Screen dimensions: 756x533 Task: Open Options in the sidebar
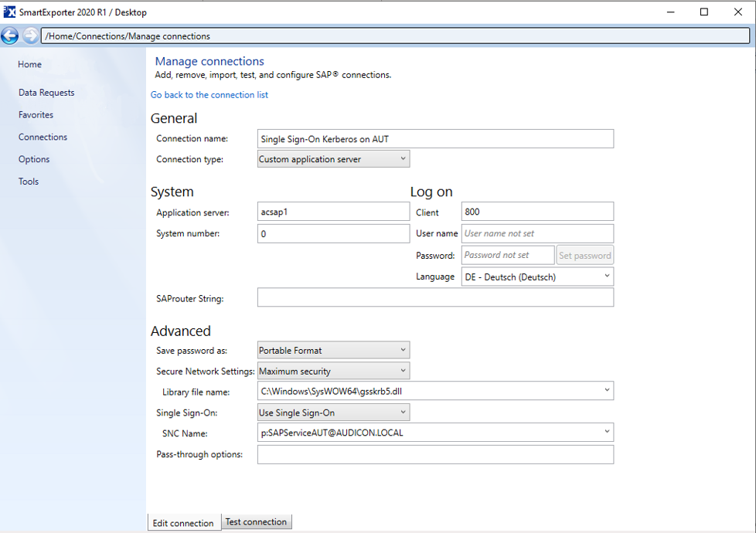(x=34, y=159)
